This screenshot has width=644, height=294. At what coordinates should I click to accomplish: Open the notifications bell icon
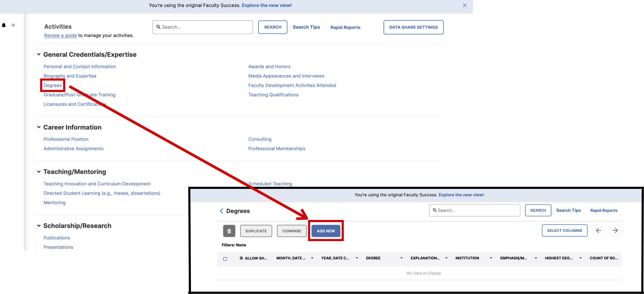[4, 25]
